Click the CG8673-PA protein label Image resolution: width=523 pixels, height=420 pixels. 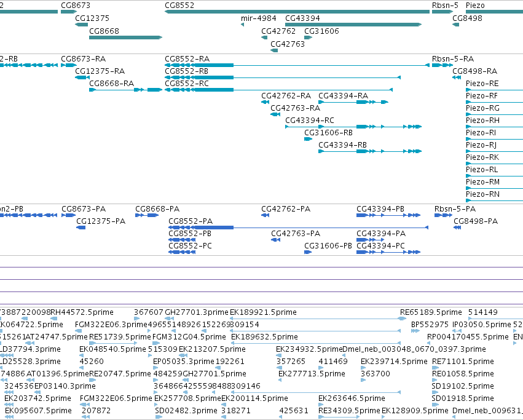84,209
